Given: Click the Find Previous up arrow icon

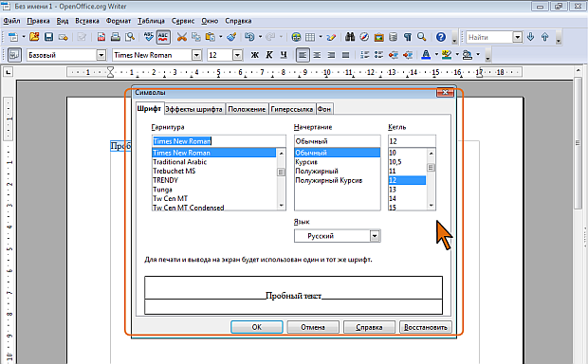Looking at the screenshot, I should pos(545,37).
